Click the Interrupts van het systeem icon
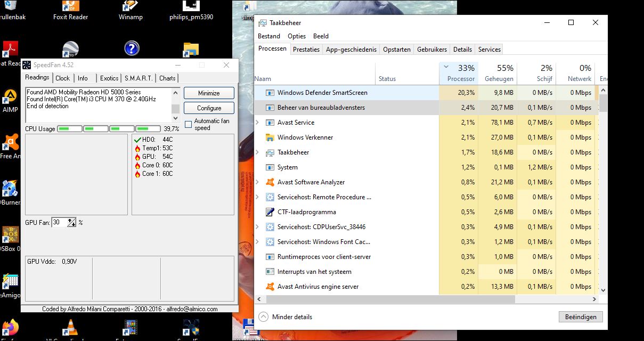This screenshot has width=644, height=341. click(x=270, y=272)
